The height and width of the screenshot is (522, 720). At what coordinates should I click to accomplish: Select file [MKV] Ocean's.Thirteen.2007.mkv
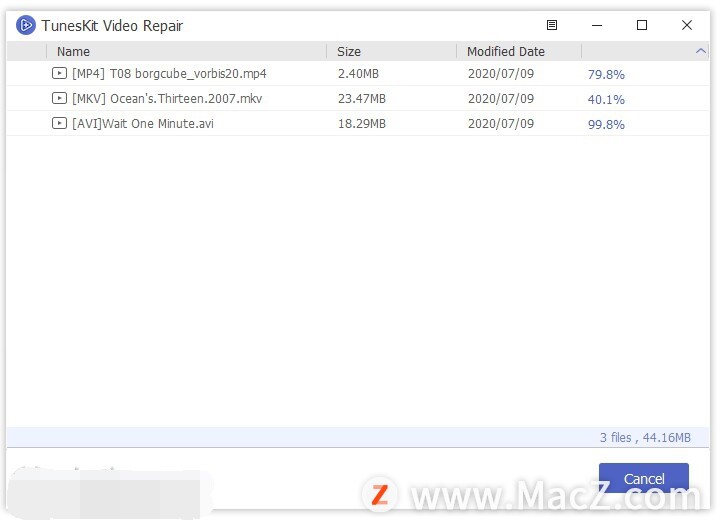tap(167, 98)
